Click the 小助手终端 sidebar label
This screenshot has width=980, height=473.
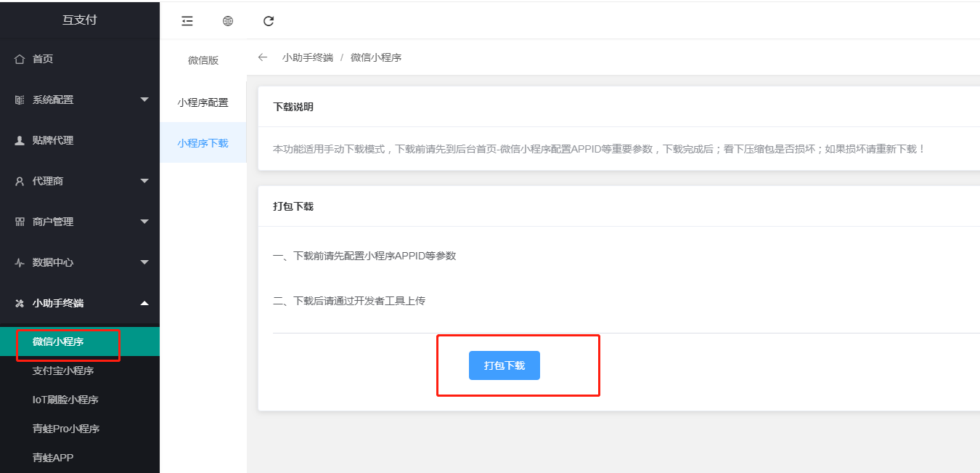58,303
